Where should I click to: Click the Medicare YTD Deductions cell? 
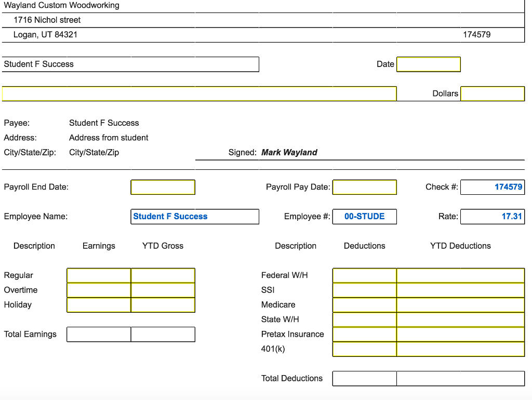pyautogui.click(x=460, y=305)
